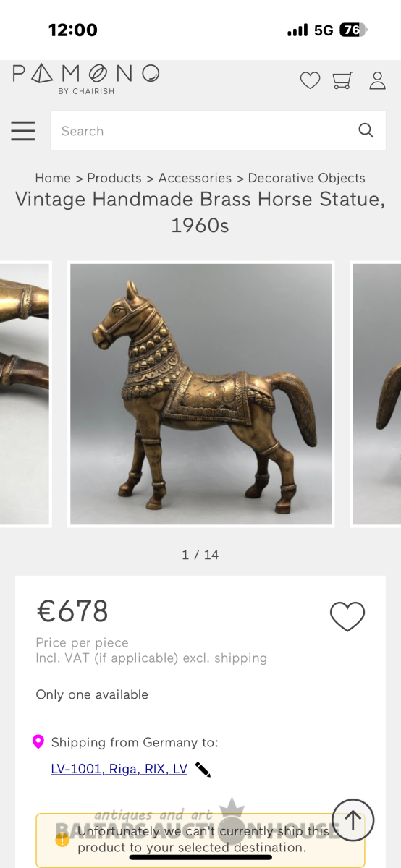Go to the Home breadcrumb

coord(53,178)
